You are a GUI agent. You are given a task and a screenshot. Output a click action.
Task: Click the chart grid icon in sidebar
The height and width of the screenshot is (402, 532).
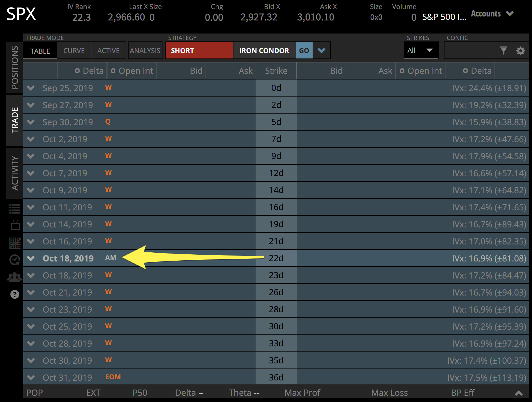[x=14, y=242]
